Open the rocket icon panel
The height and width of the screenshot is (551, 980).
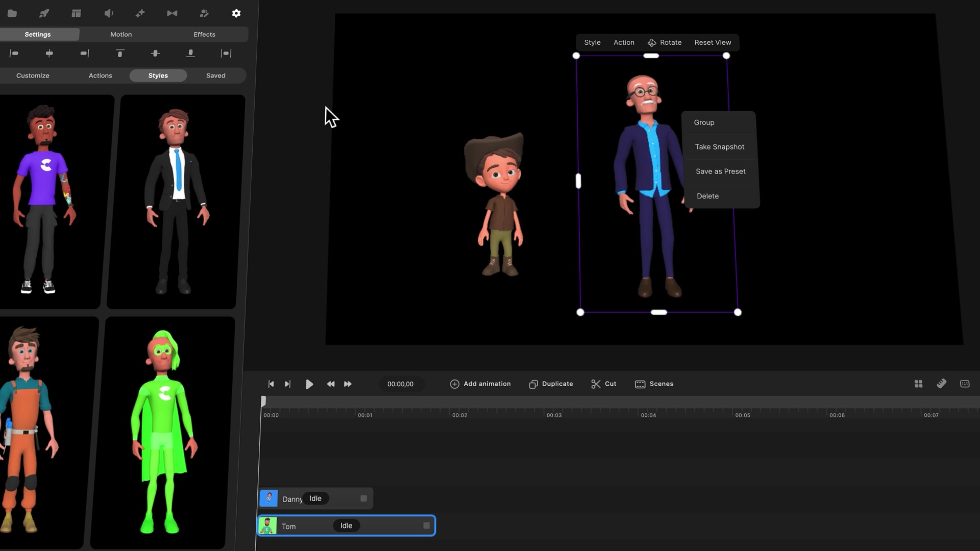point(44,13)
